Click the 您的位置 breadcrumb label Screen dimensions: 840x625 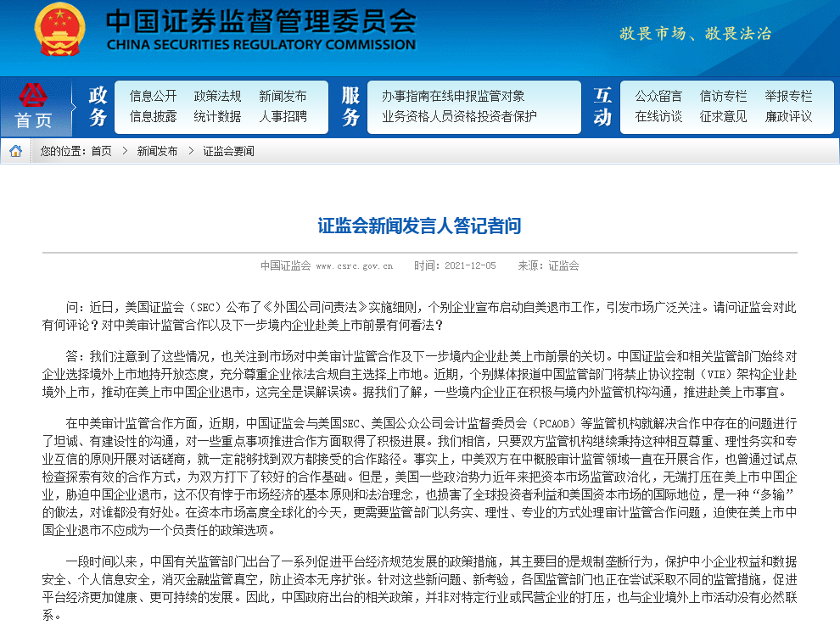(x=63, y=151)
